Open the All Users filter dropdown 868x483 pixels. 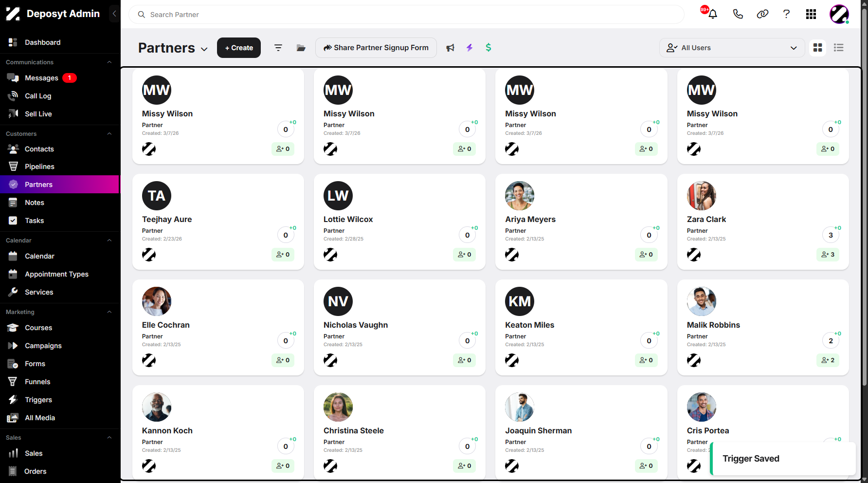(x=732, y=48)
